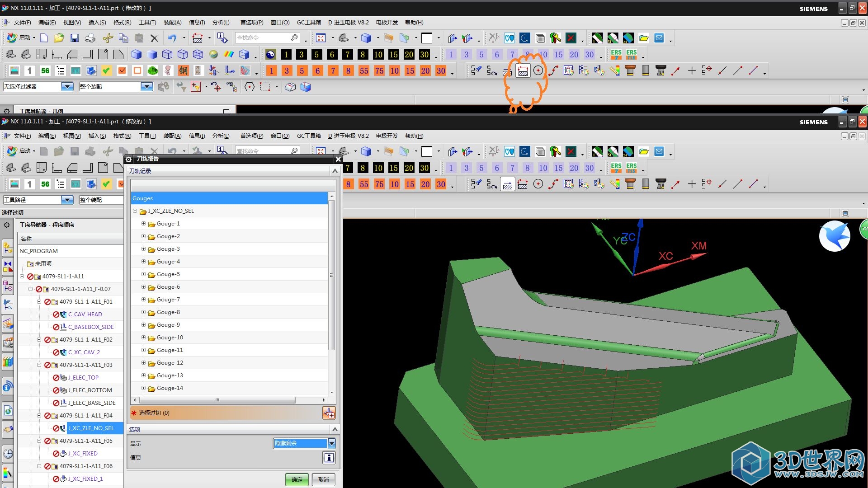Select the J_ELEC_TOP operation
868x488 pixels.
coord(83,377)
